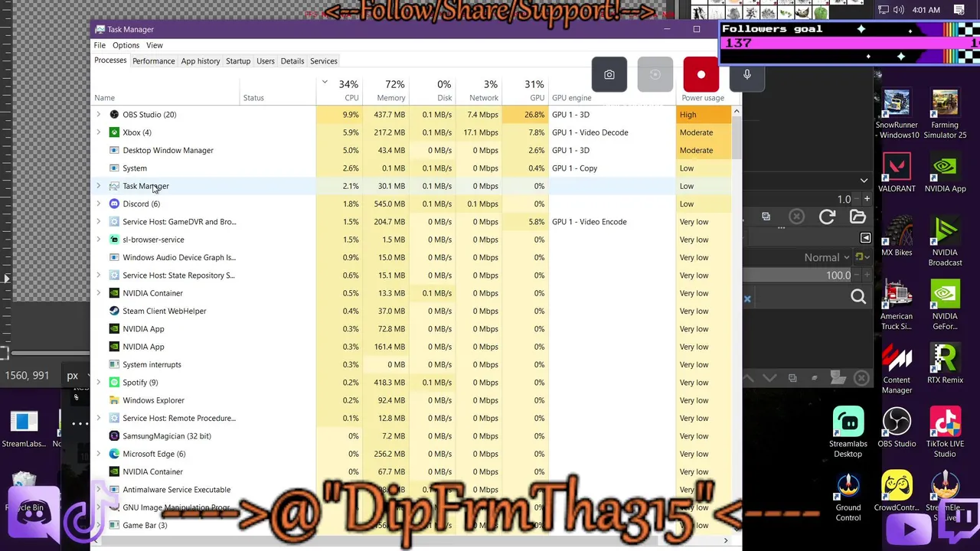Open the View menu in Task Manager
Image resolution: width=980 pixels, height=551 pixels.
[x=154, y=45]
